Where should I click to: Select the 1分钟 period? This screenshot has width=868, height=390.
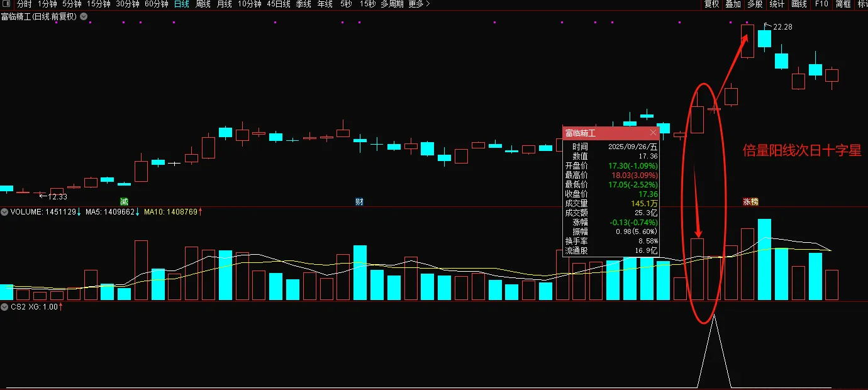[47, 4]
